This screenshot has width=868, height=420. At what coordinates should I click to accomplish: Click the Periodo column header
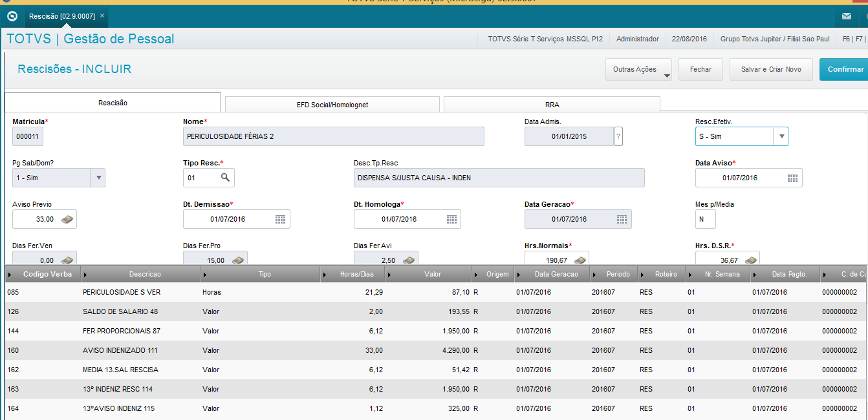(x=614, y=275)
